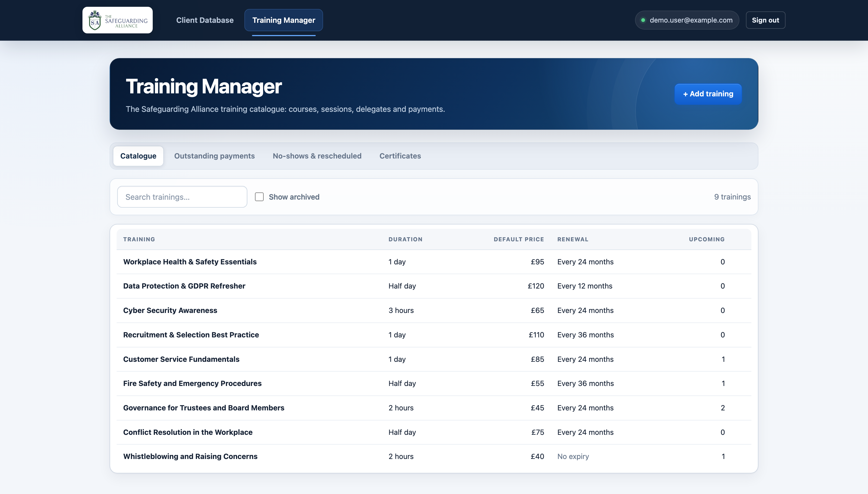Click the No expiry renewal cell
Viewport: 868px width, 494px height.
pyautogui.click(x=573, y=456)
